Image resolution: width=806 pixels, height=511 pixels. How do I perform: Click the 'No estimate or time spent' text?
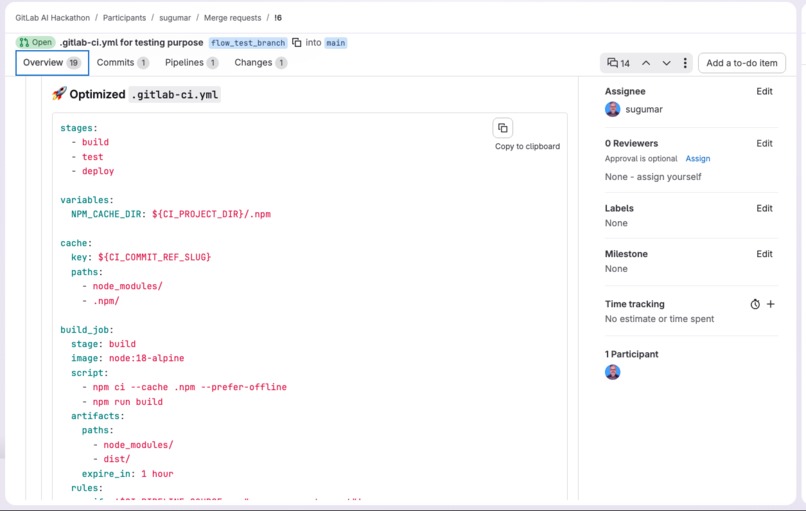tap(659, 319)
